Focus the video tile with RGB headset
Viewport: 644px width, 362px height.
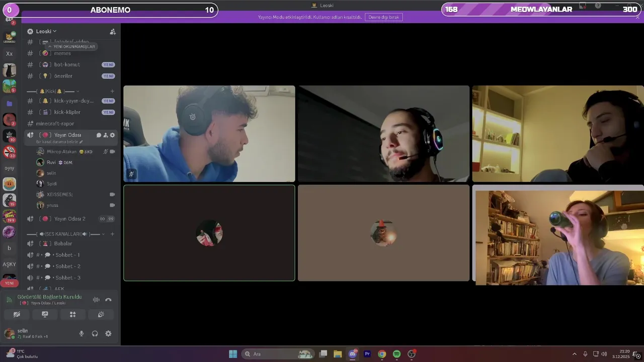[x=383, y=134]
